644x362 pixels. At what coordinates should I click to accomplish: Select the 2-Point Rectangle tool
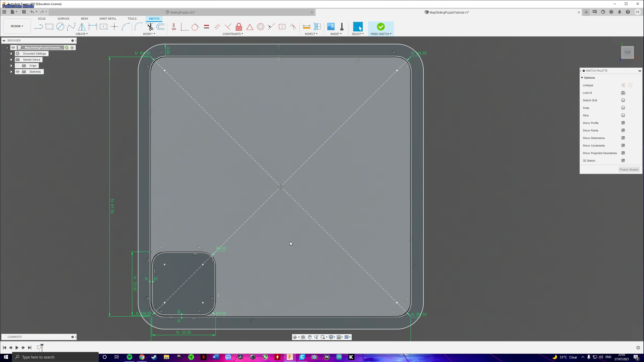pyautogui.click(x=49, y=26)
